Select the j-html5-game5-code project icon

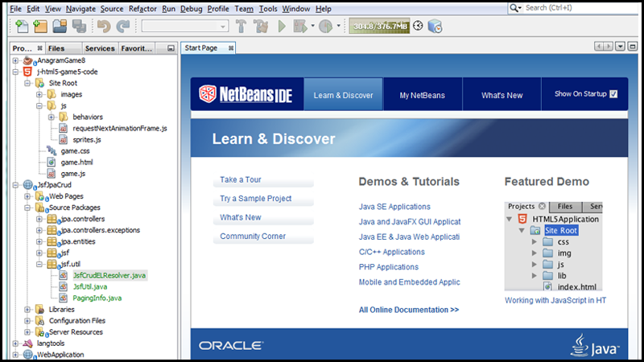click(27, 72)
